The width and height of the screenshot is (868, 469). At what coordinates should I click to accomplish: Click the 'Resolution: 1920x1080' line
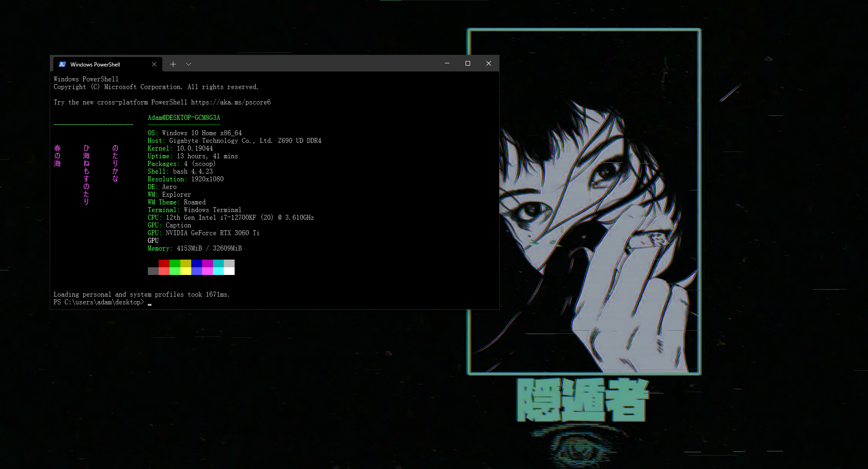click(186, 179)
